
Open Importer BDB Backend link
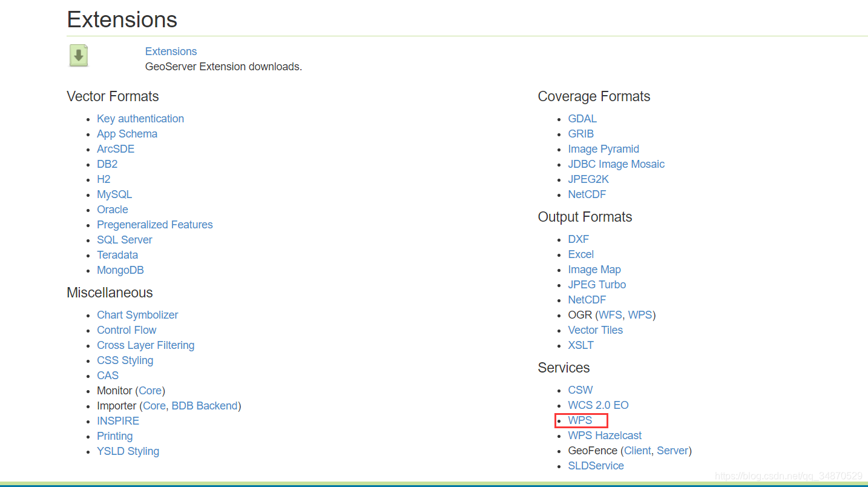(x=205, y=406)
